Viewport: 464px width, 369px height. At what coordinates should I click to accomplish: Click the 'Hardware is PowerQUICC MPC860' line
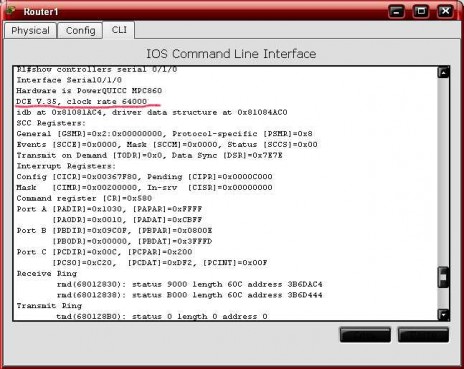coord(89,91)
